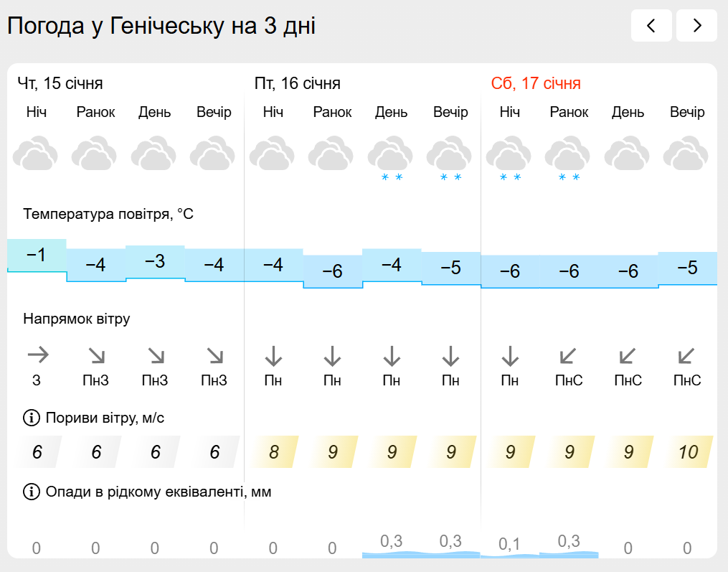
Task: Click Friday day snow cloud icon
Action: coord(391,158)
